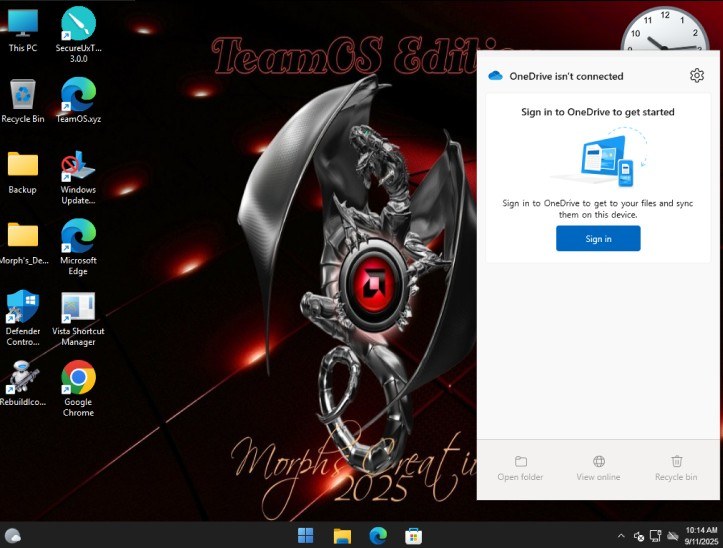Open This PC desktop icon
This screenshot has height=548, width=723.
pos(22,30)
